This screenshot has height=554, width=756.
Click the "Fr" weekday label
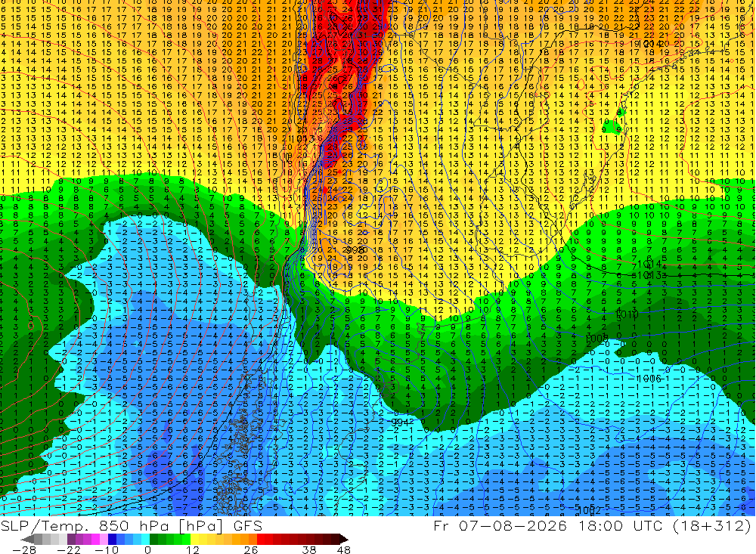click(442, 525)
